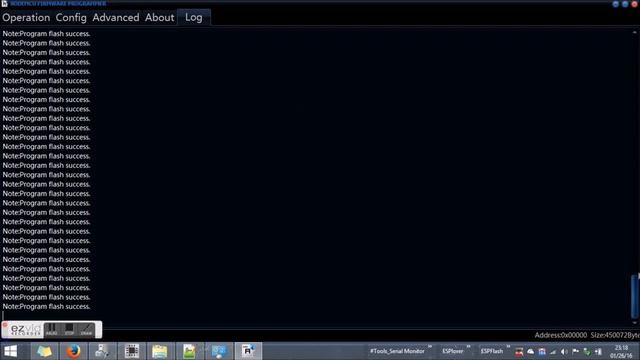640x360 pixels.
Task: Open the Advanced tab
Action: point(116,18)
